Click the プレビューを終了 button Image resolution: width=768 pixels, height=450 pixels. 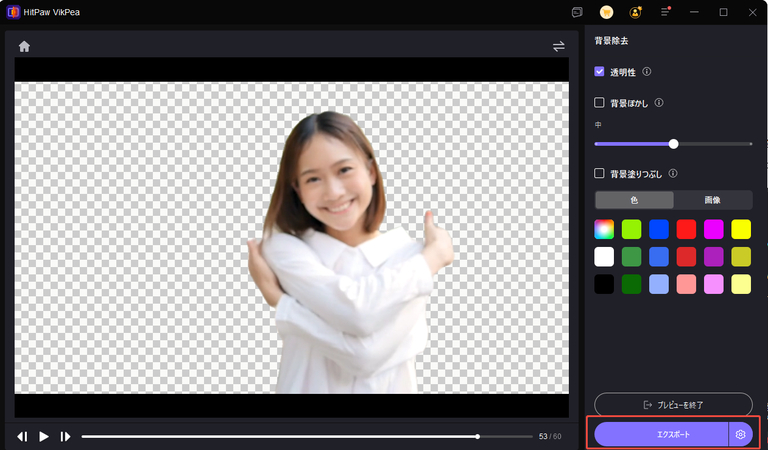(x=673, y=404)
